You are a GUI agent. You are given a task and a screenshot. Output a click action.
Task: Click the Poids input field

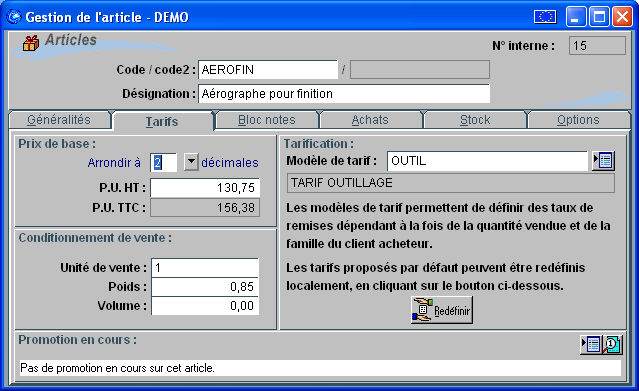205,287
